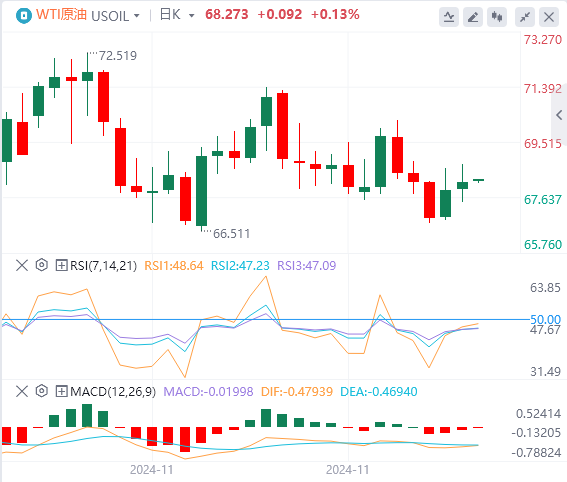Open the USOIL symbol dropdown arrow

(137, 16)
